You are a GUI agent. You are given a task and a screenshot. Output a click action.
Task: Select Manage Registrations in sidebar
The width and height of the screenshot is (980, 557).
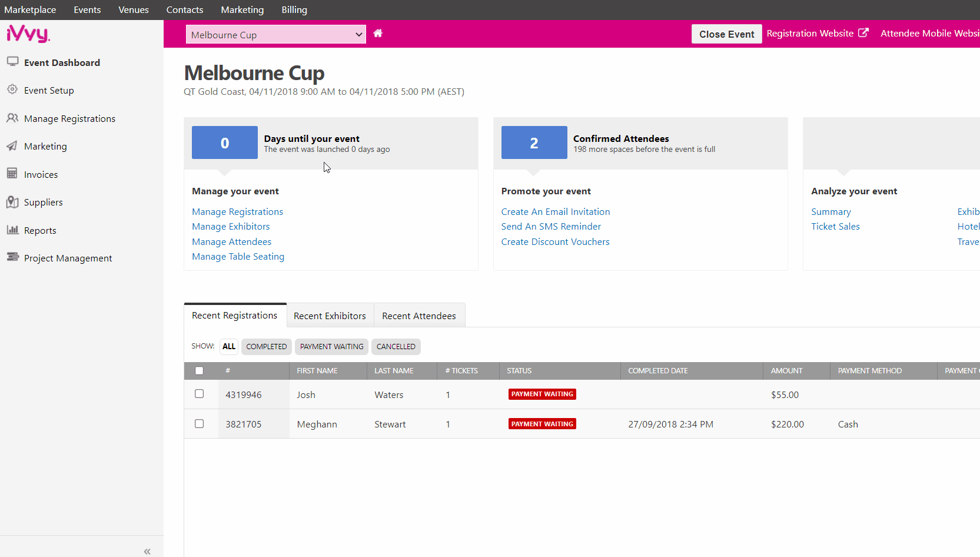(69, 119)
